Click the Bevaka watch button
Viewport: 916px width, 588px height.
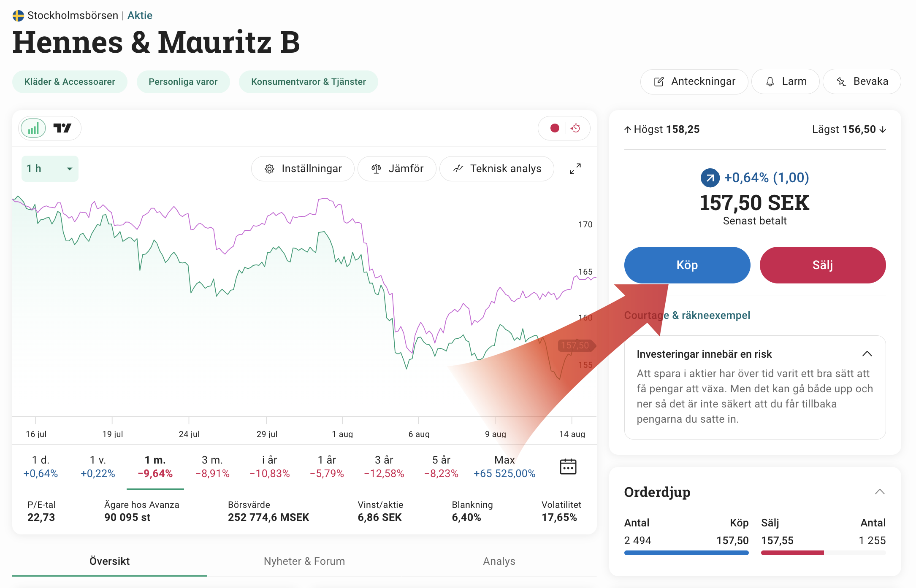coord(862,81)
